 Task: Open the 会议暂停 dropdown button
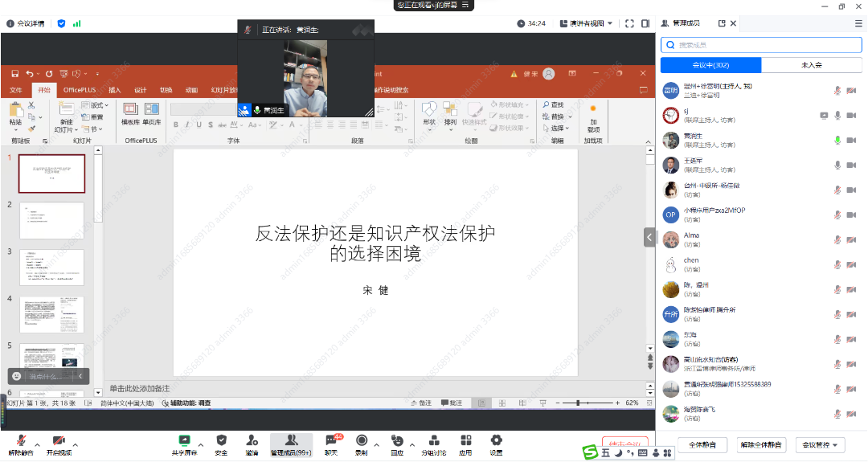coord(819,444)
